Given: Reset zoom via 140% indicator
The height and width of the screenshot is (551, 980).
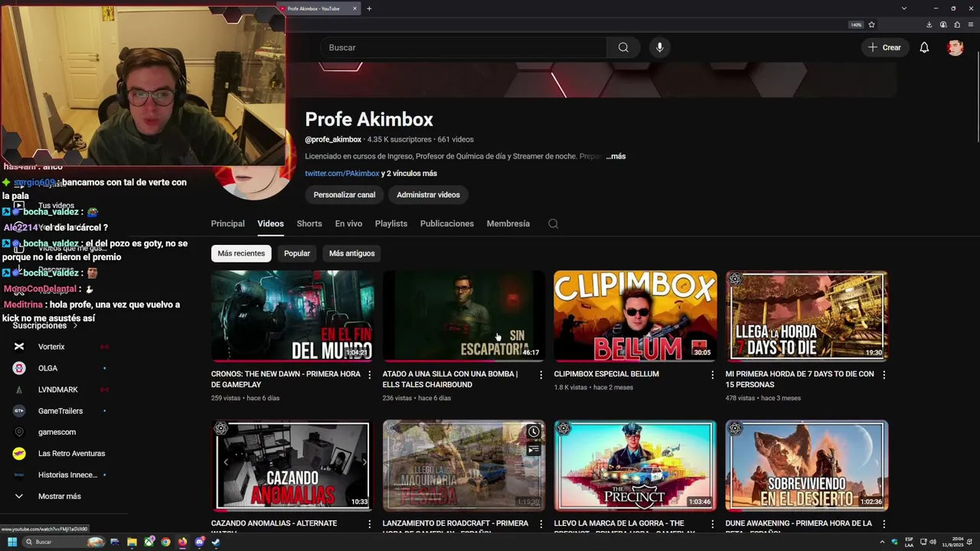Looking at the screenshot, I should [x=856, y=24].
